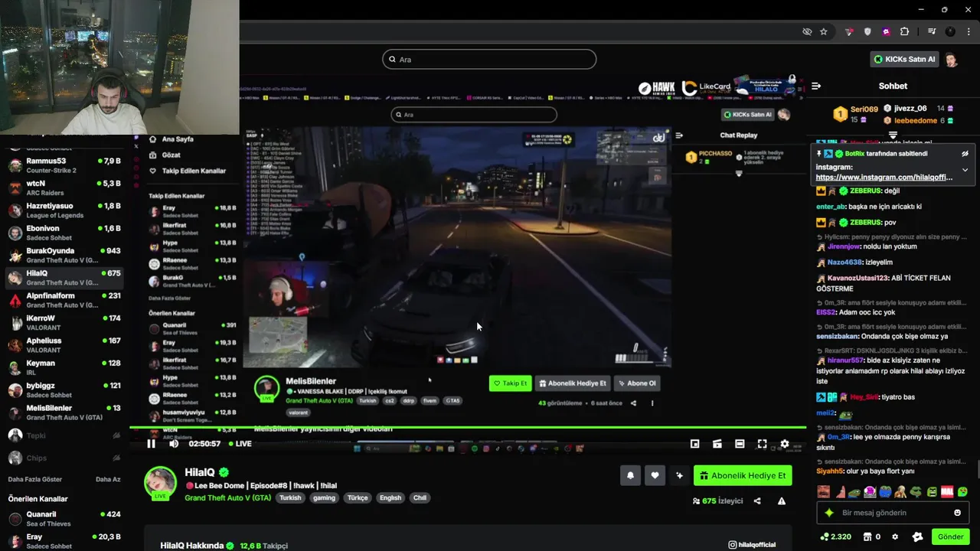Open Keyman IRL channel
Viewport: 980px width, 551px height.
pyautogui.click(x=64, y=367)
